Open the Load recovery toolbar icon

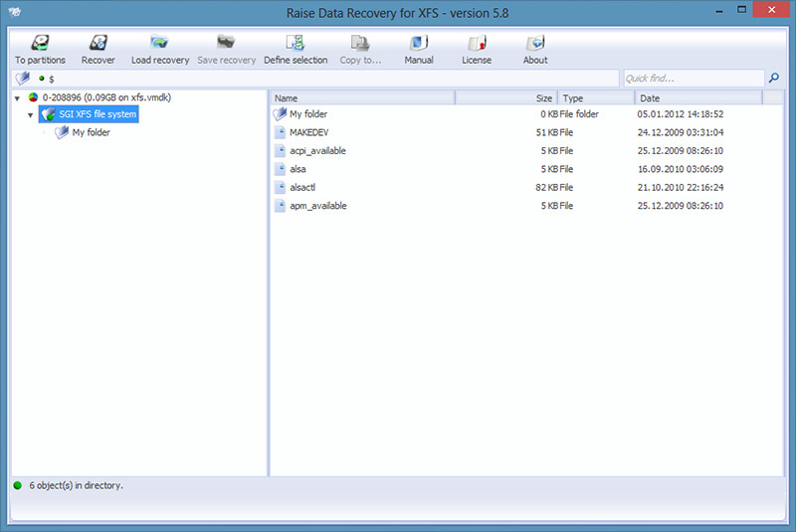coord(159,43)
